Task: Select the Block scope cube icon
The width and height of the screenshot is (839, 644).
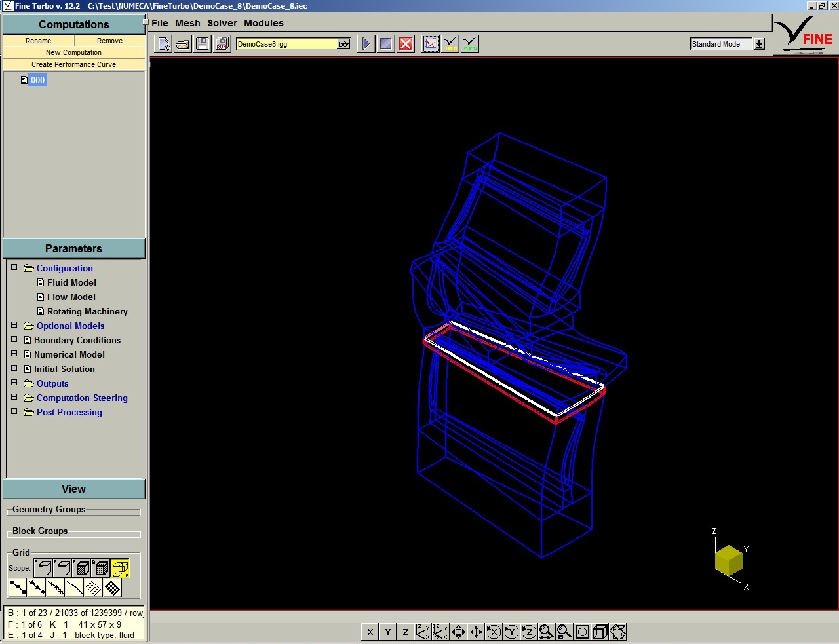Action: tap(100, 568)
